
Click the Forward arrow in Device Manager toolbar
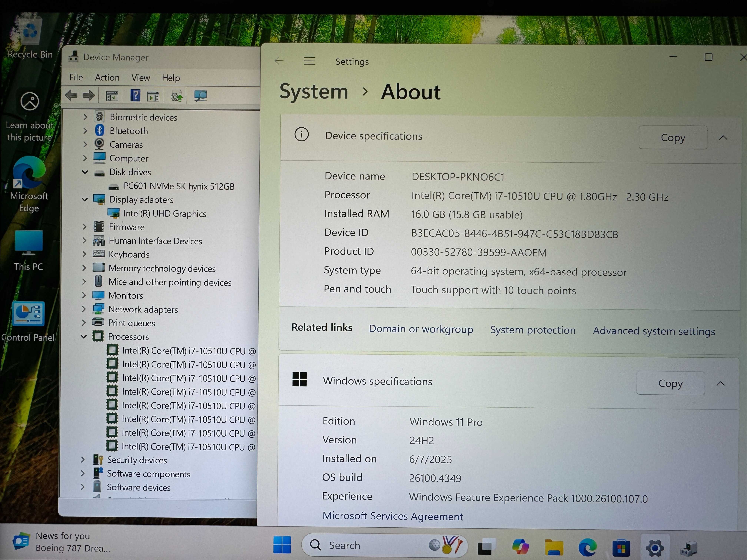[89, 96]
